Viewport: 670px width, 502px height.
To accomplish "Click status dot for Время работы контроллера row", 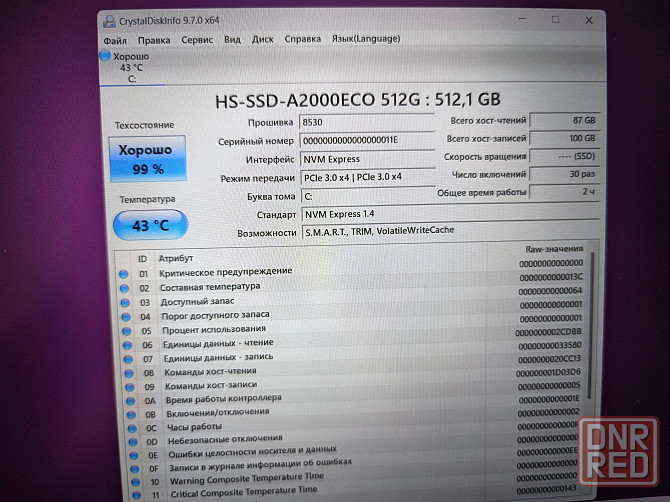I will (x=131, y=402).
